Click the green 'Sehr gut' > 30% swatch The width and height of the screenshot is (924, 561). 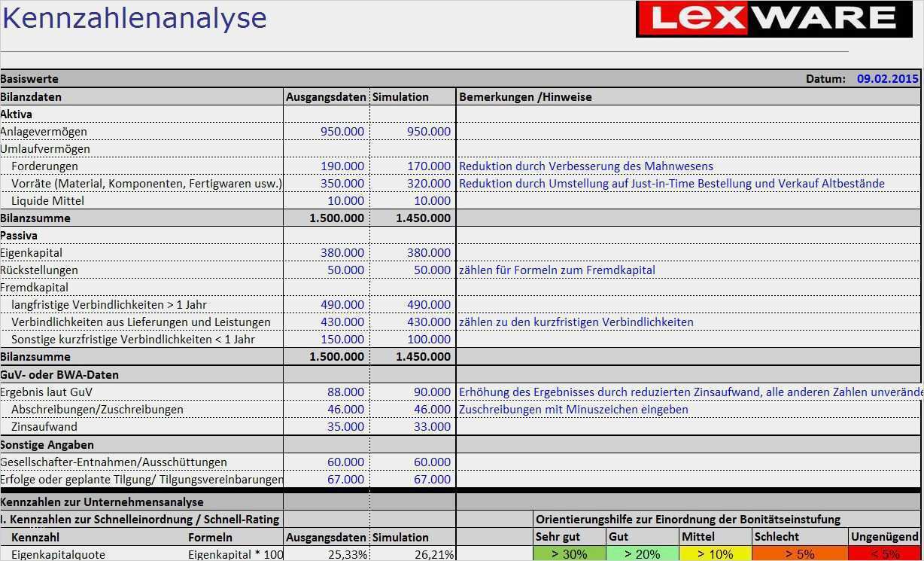569,553
